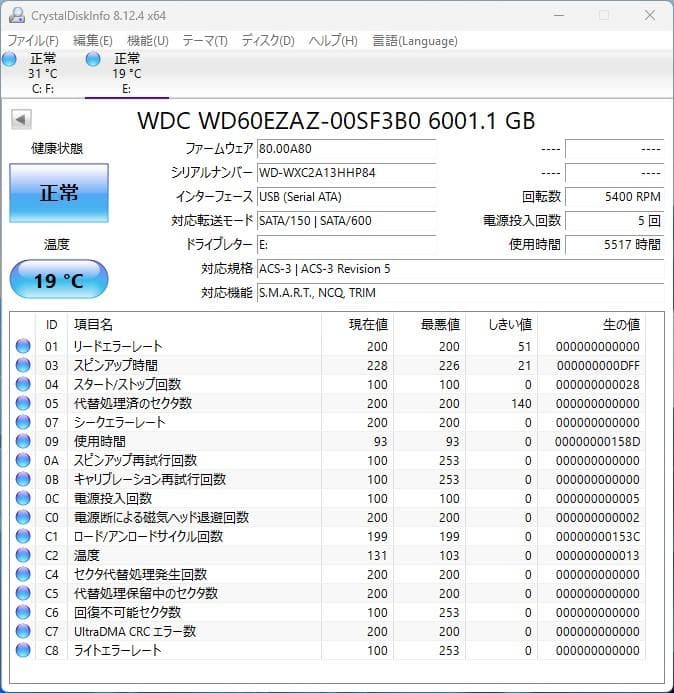
Task: Click the power-on hours field 5517 時間
Action: [x=614, y=244]
